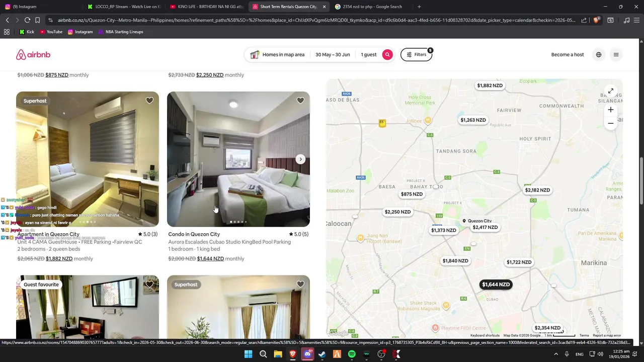
Task: Open the browser main menu
Action: pos(636,20)
